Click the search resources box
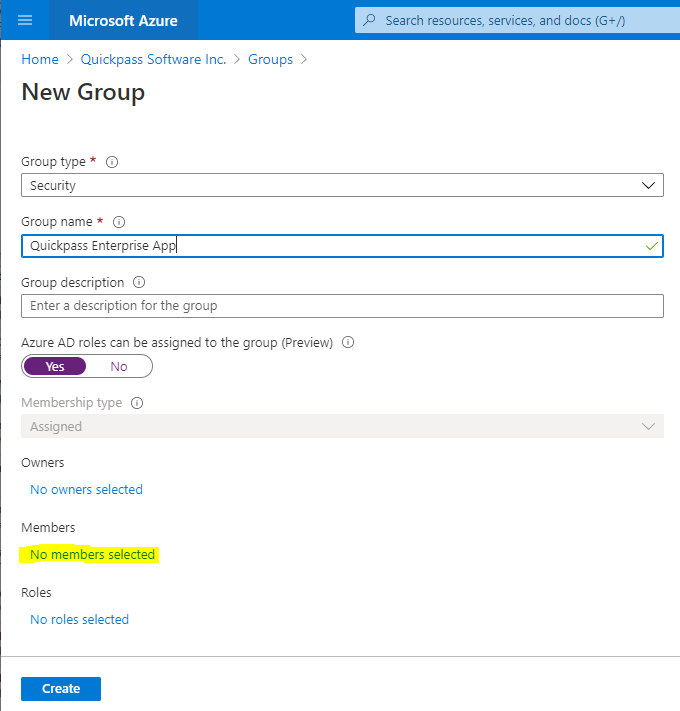 (x=517, y=20)
